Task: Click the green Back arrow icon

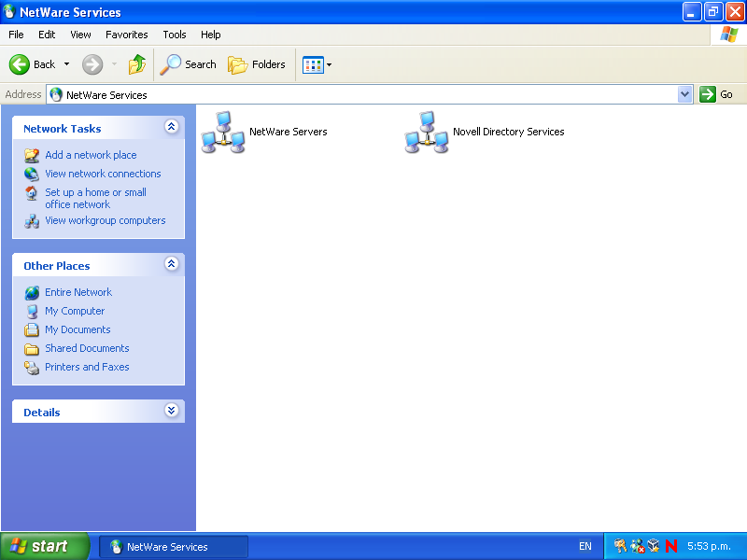Action: pyautogui.click(x=20, y=64)
